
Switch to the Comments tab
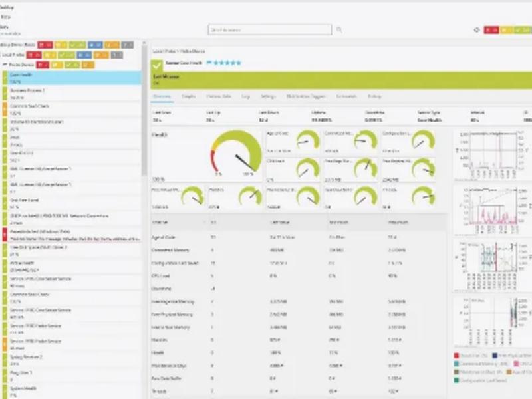click(x=346, y=96)
